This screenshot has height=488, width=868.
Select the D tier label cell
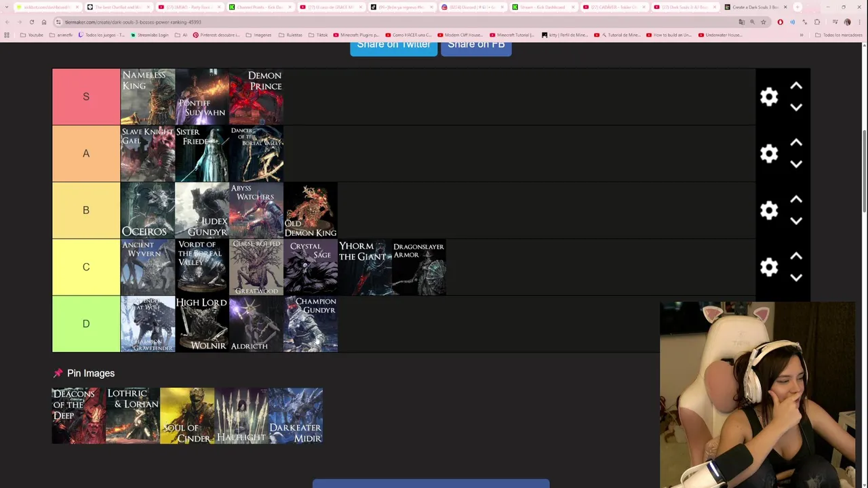86,324
